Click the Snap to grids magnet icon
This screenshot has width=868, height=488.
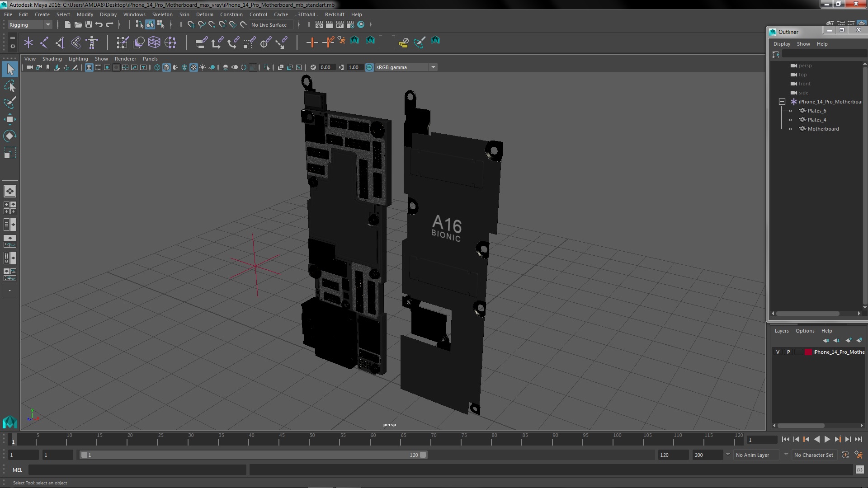191,25
